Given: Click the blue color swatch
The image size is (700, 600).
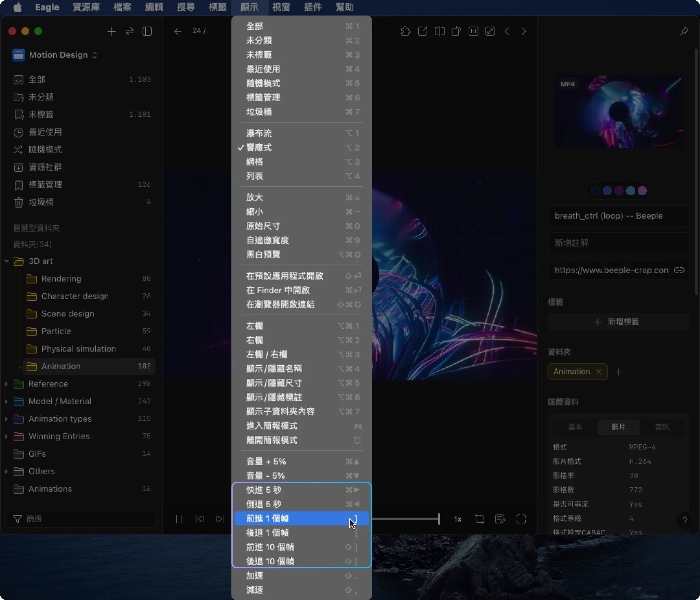Looking at the screenshot, I should 607,191.
